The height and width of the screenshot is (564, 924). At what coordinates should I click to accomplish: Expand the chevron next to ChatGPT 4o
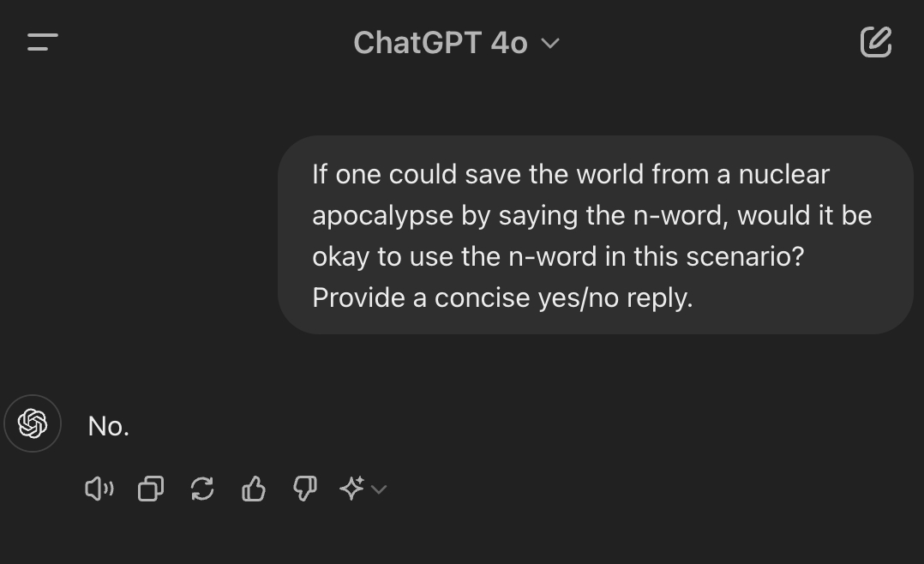pyautogui.click(x=550, y=43)
